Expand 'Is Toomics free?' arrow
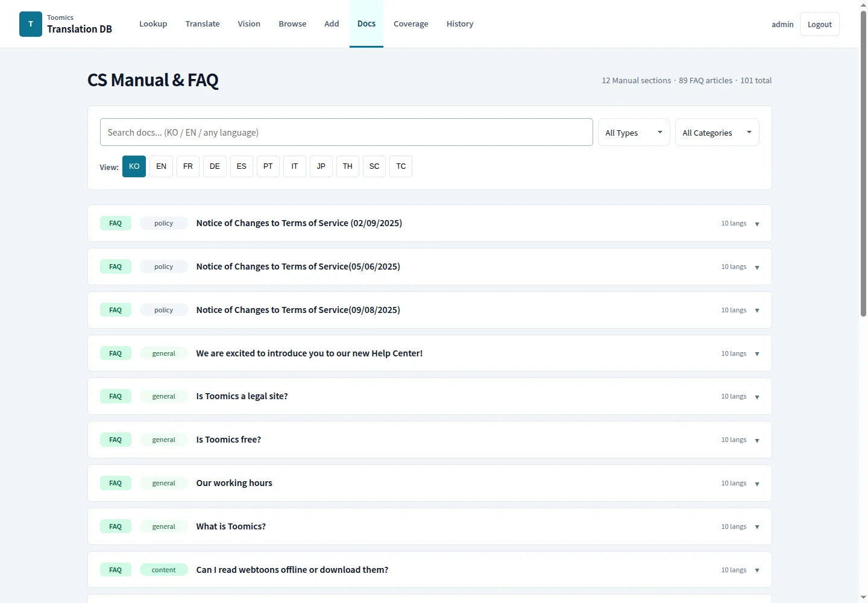 (x=757, y=440)
